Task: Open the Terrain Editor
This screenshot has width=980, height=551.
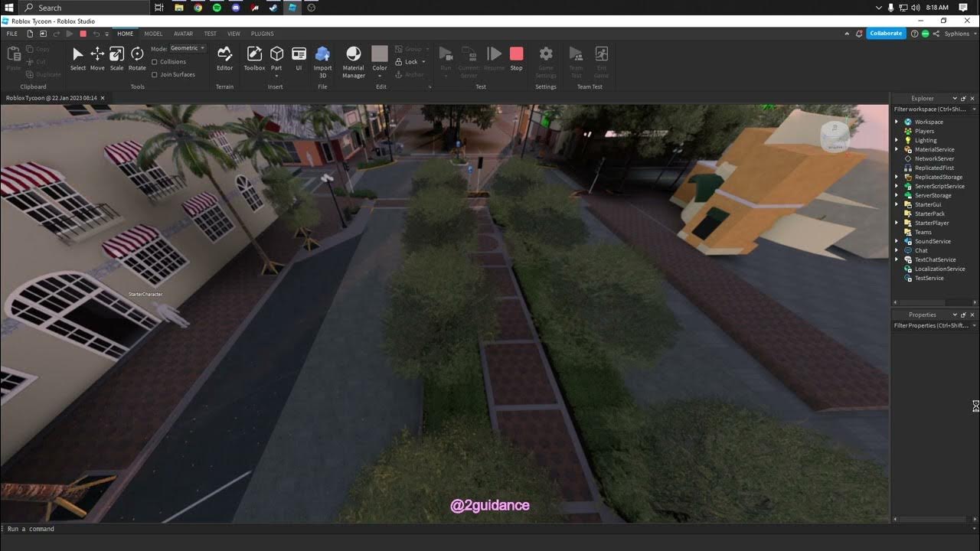Action: [x=224, y=59]
